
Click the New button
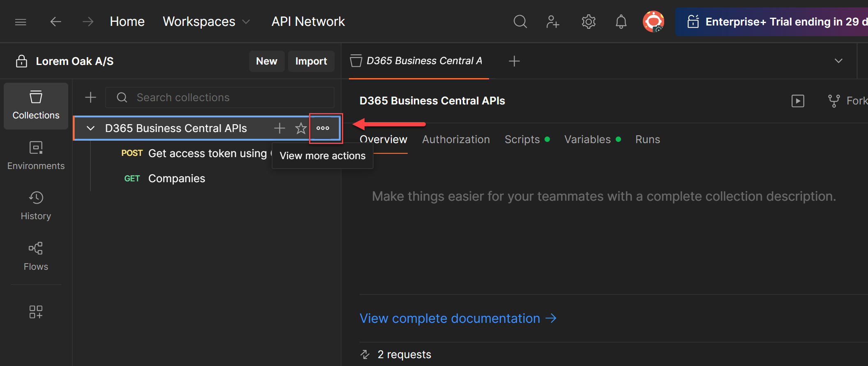(x=267, y=61)
